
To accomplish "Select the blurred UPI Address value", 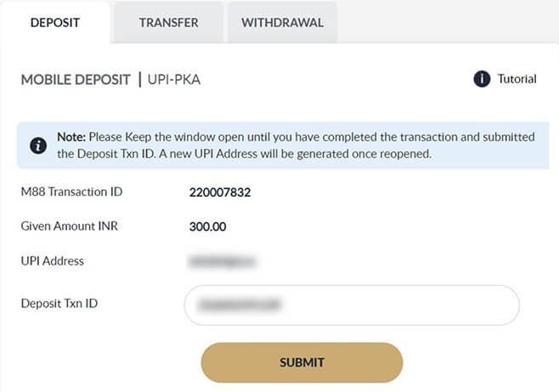I will (x=223, y=261).
